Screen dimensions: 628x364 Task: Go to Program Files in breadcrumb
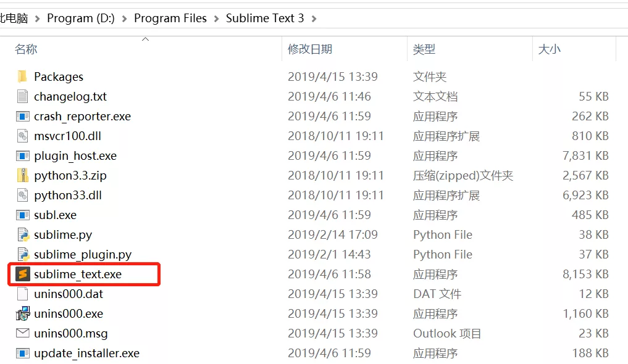point(170,19)
